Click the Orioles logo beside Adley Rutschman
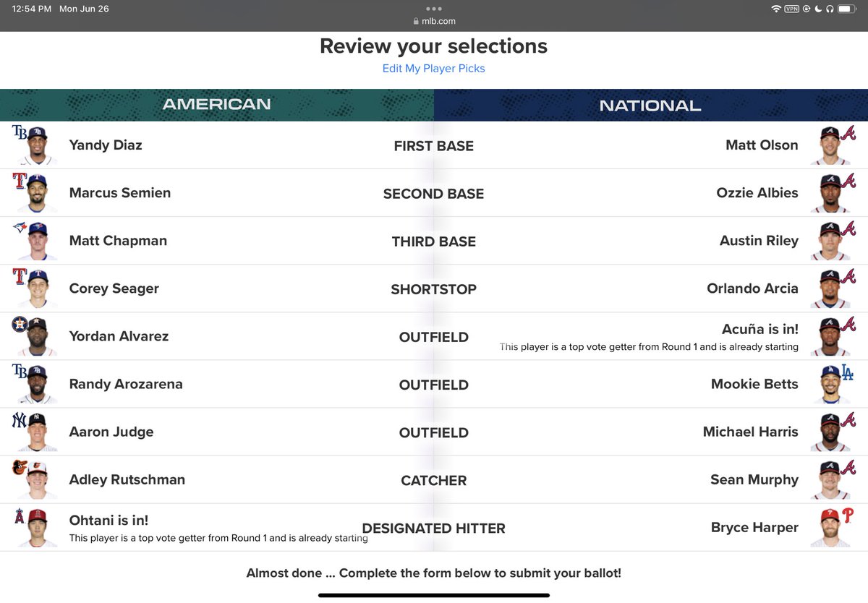This screenshot has height=603, width=868. (x=20, y=468)
